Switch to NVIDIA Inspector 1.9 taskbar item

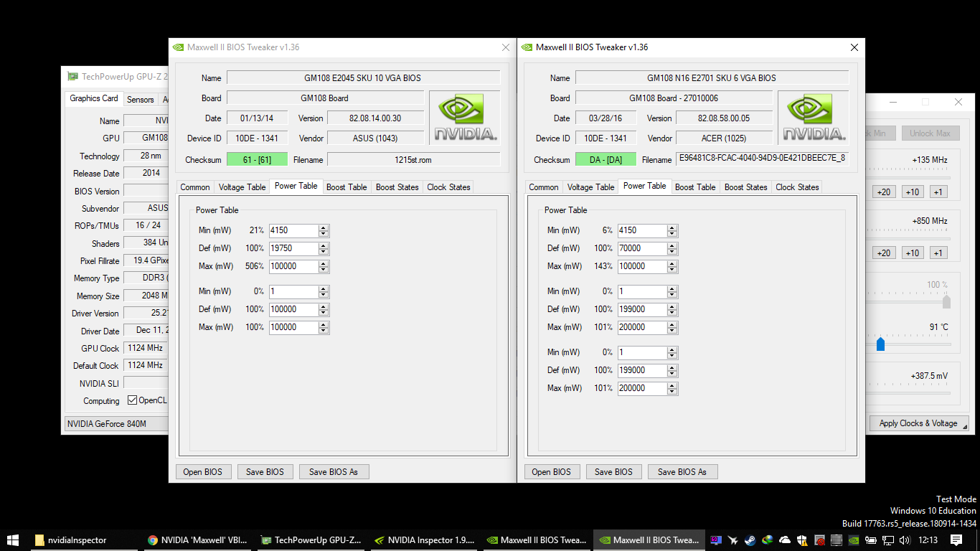point(424,540)
